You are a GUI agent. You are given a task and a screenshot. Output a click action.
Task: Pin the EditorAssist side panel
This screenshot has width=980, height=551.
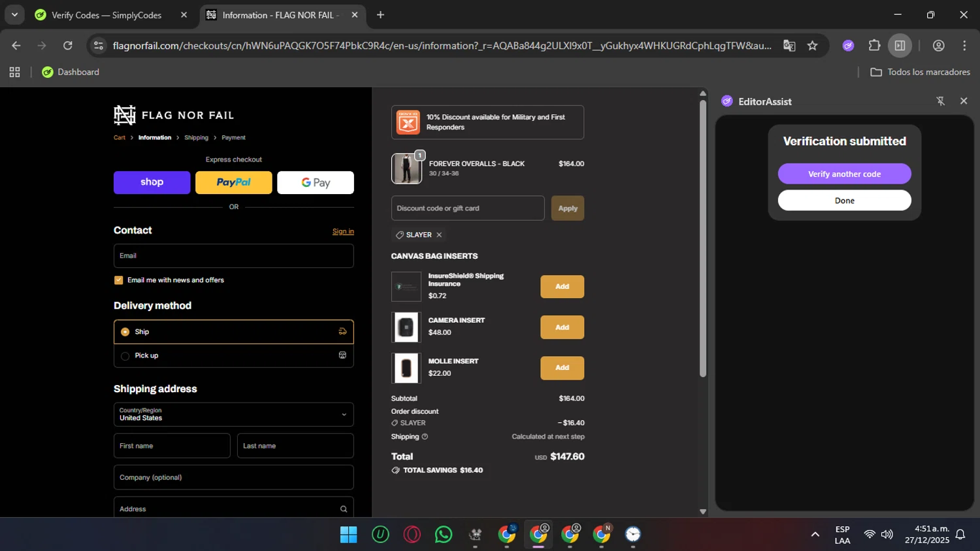tap(941, 101)
